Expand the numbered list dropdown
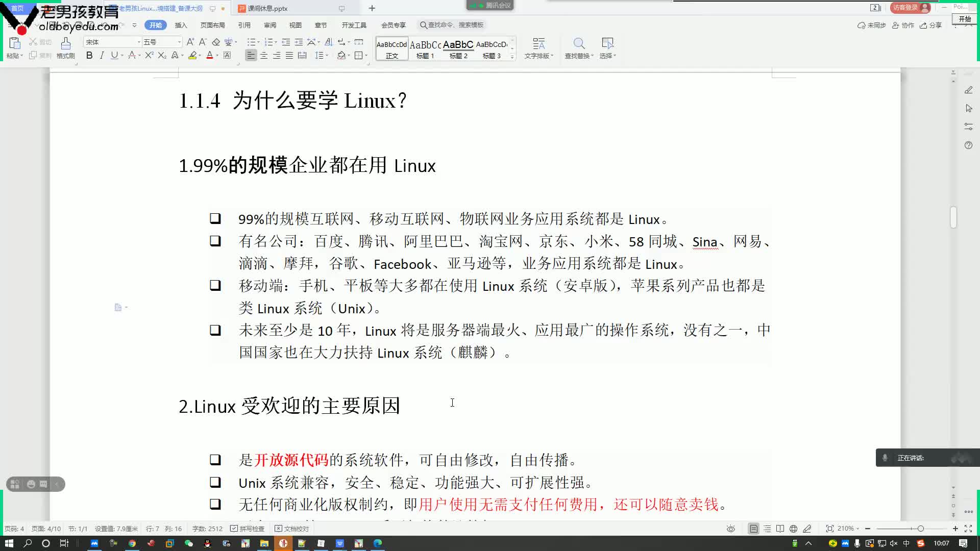This screenshot has height=551, width=980. (276, 42)
